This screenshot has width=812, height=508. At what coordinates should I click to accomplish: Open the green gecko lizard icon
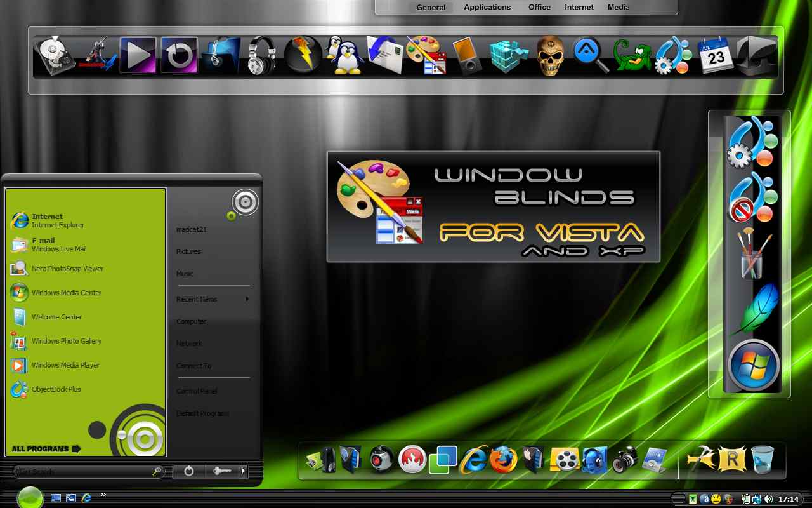632,55
